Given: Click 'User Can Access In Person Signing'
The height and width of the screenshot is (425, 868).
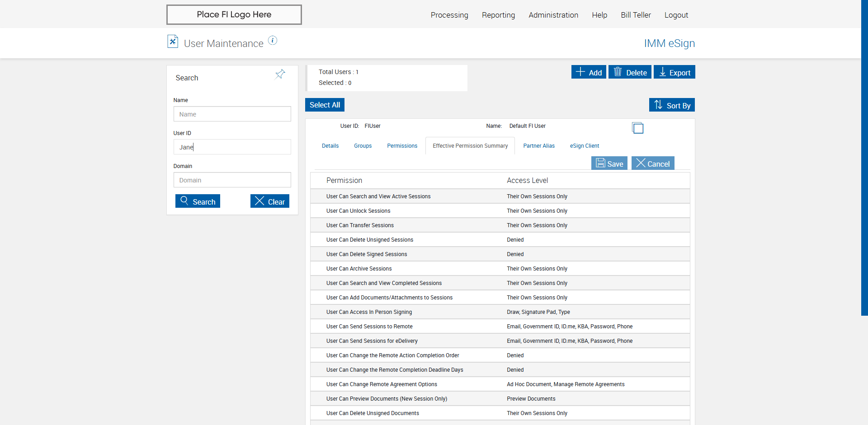Looking at the screenshot, I should 369,312.
